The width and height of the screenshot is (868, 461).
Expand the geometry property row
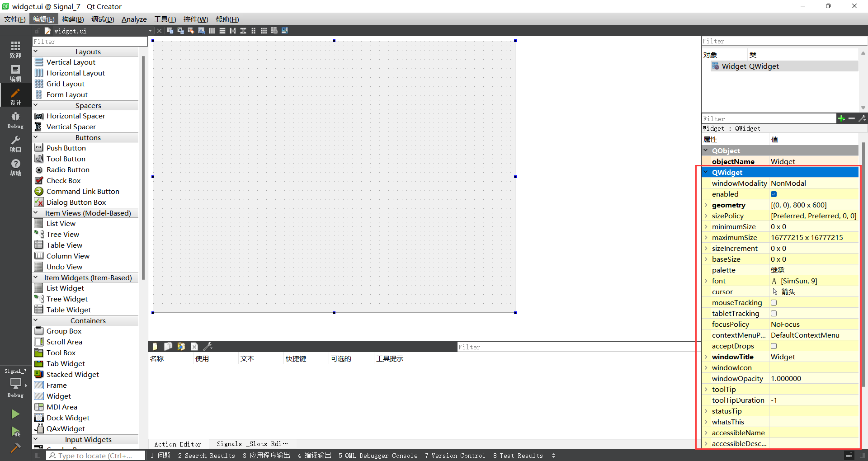coord(706,205)
